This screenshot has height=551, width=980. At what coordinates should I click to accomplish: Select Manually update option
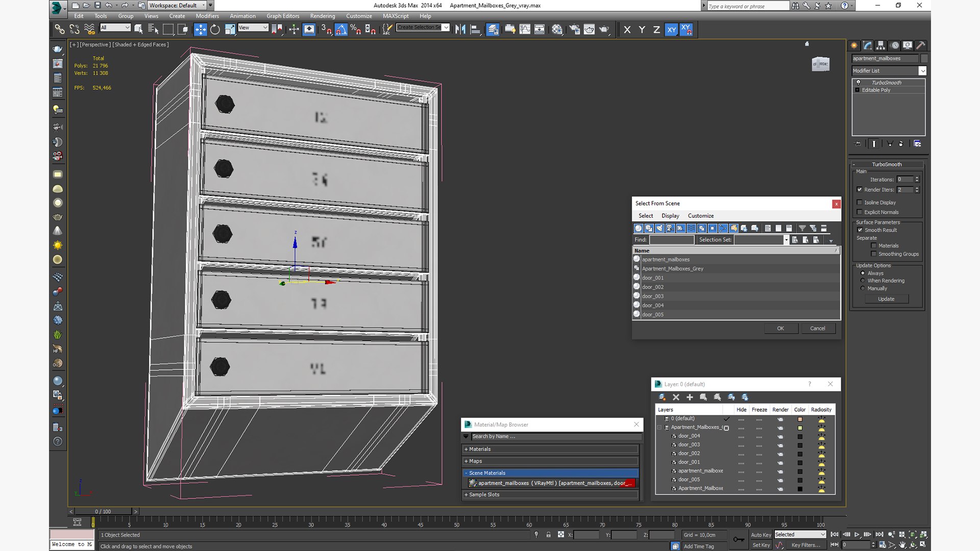coord(863,288)
